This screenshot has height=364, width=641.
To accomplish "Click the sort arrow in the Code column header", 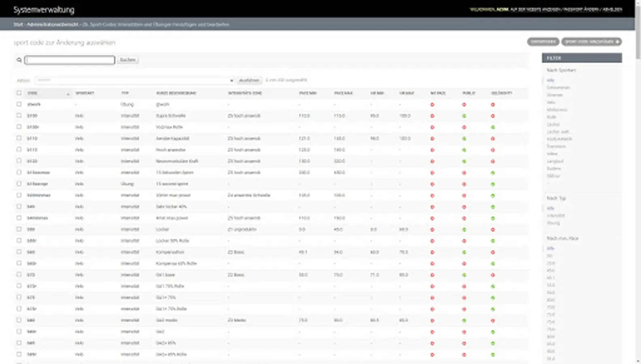I will (x=68, y=94).
